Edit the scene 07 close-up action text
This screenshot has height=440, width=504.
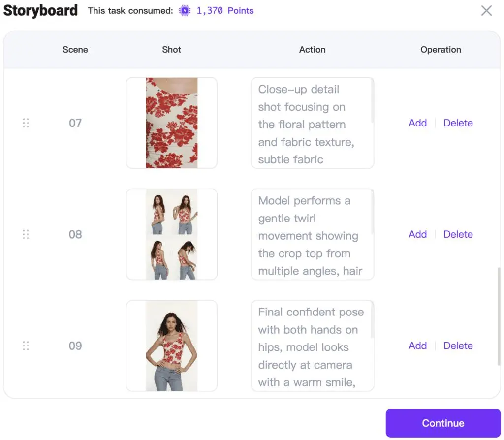[312, 123]
